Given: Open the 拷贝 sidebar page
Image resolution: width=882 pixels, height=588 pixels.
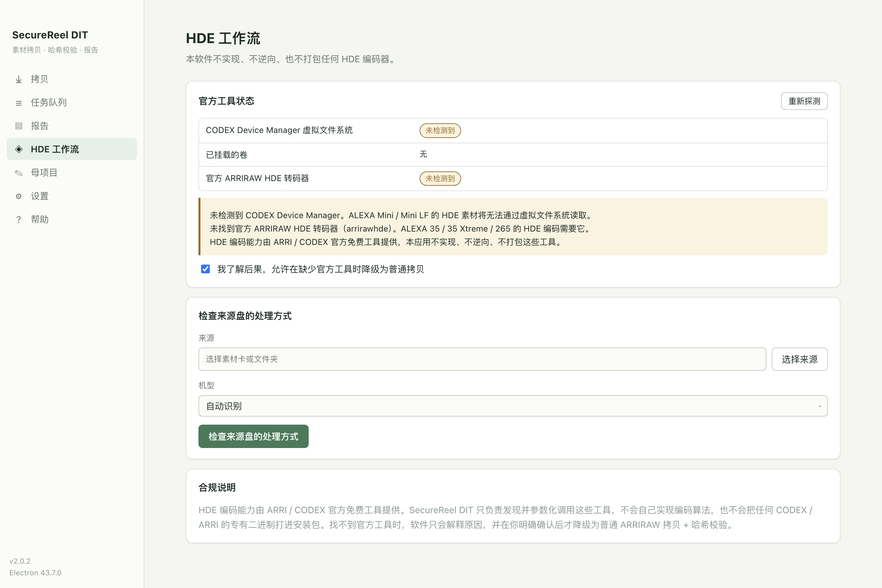Looking at the screenshot, I should coord(71,79).
